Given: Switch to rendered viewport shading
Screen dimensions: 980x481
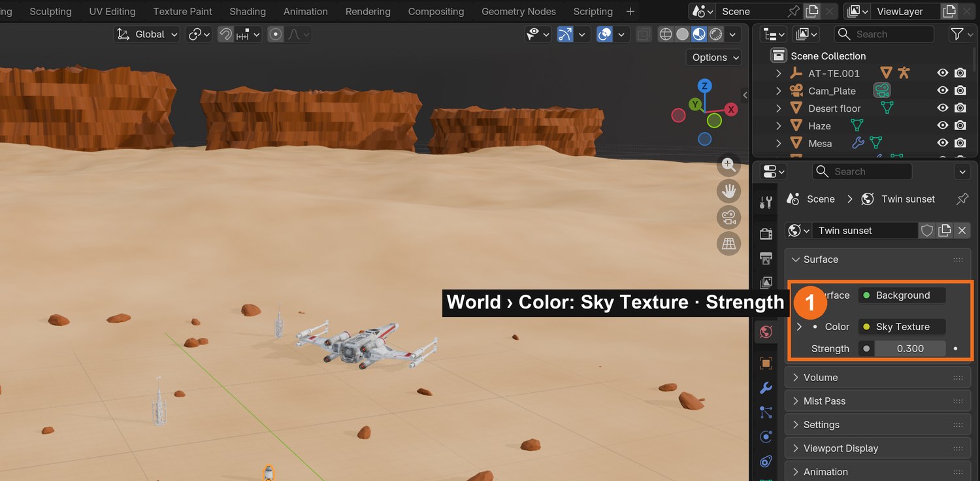Looking at the screenshot, I should click(716, 35).
